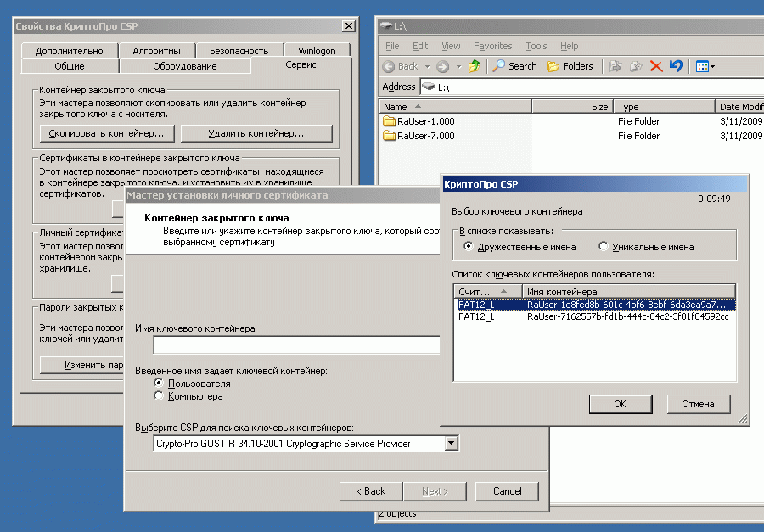This screenshot has height=532, width=764.
Task: Click the Type column header in Explorer
Action: (663, 107)
